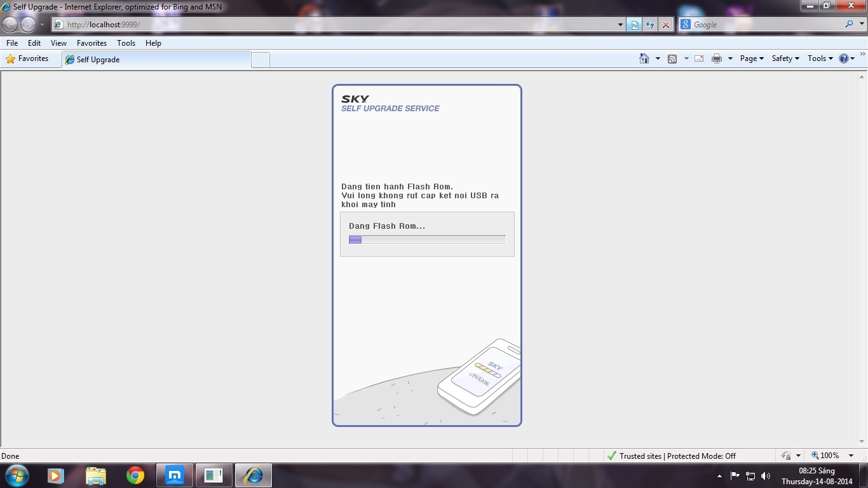The height and width of the screenshot is (488, 868).
Task: Click the RSS Feeds icon
Action: coord(672,58)
